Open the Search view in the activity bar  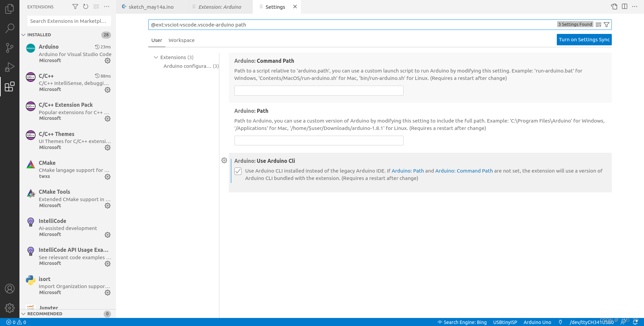coord(10,28)
